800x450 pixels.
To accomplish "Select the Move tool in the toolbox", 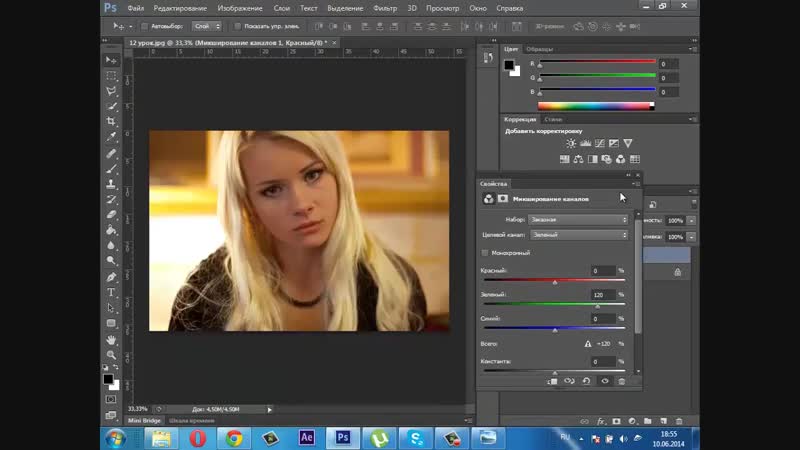I will [x=111, y=60].
